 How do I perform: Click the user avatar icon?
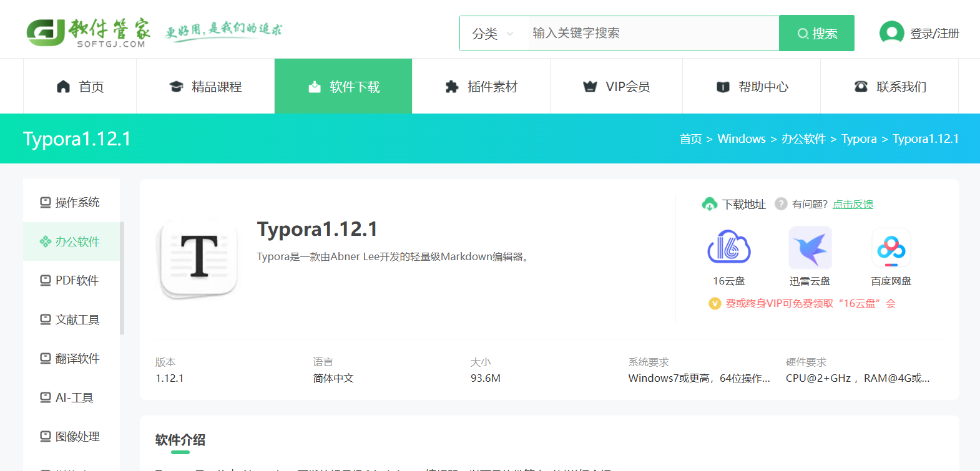point(891,32)
